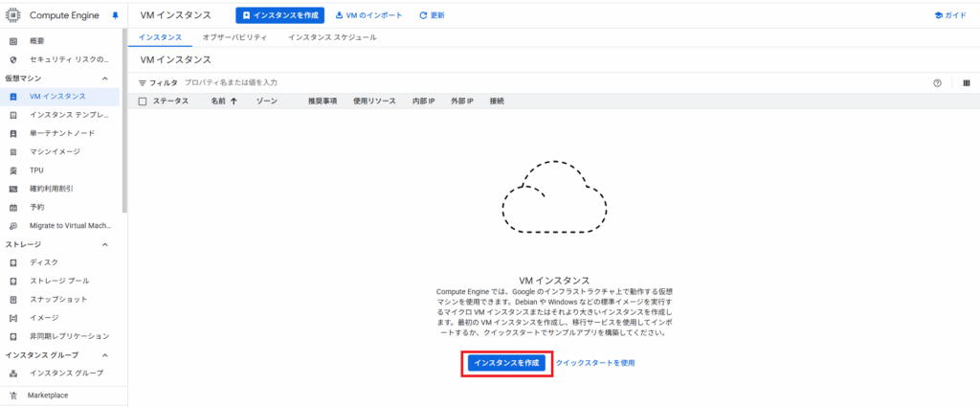Click the Marketplace cart icon
The height and width of the screenshot is (407, 980).
(13, 396)
